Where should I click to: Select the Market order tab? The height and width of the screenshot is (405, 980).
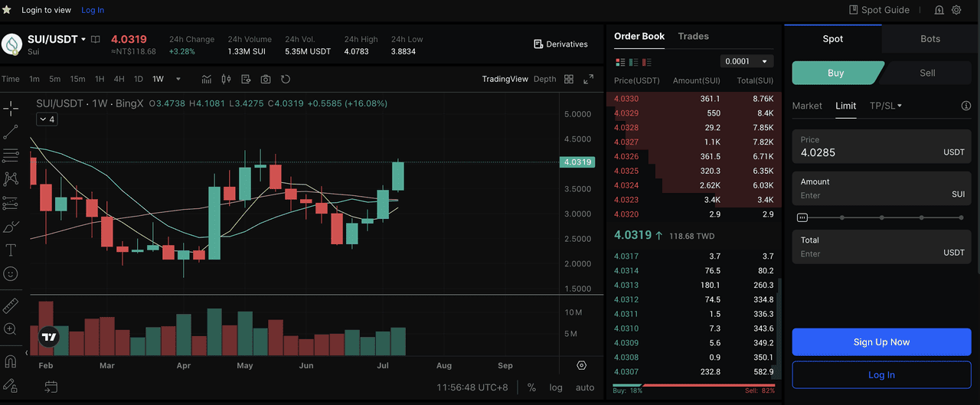(807, 106)
